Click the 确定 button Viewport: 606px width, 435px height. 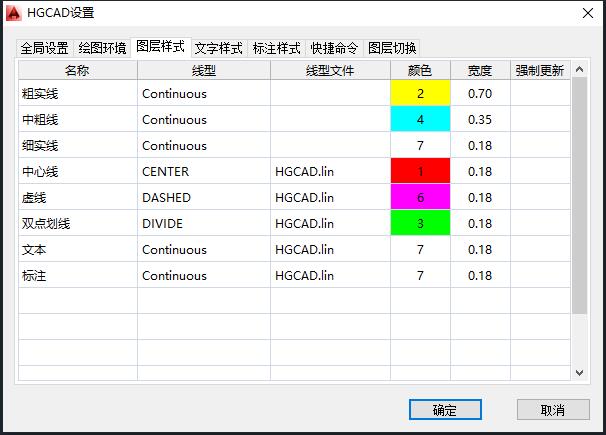[x=445, y=410]
